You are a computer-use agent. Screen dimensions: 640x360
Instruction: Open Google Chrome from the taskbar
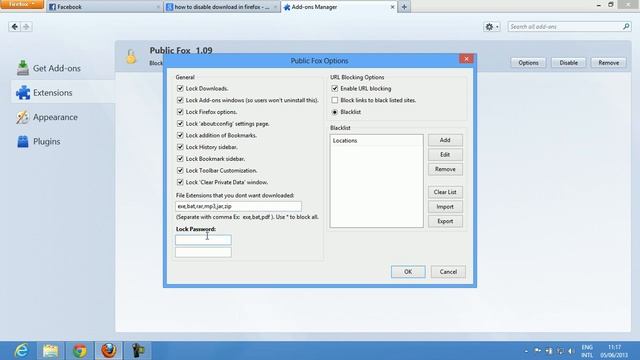(x=80, y=351)
